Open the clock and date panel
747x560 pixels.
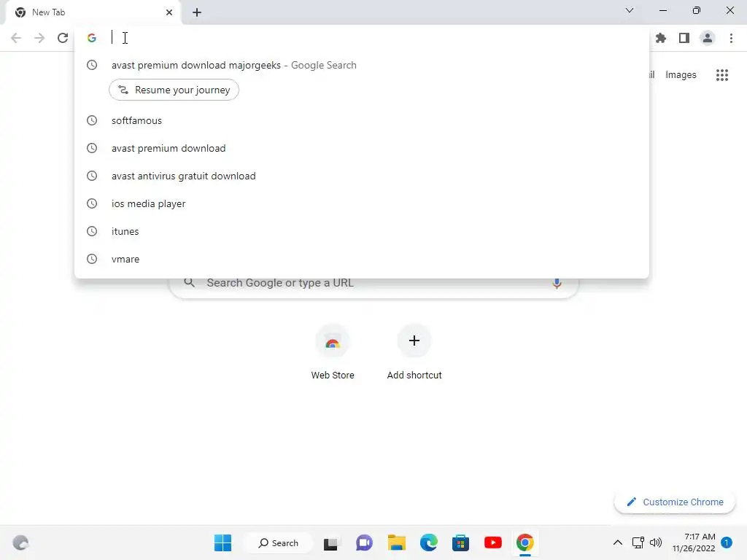coord(694,542)
